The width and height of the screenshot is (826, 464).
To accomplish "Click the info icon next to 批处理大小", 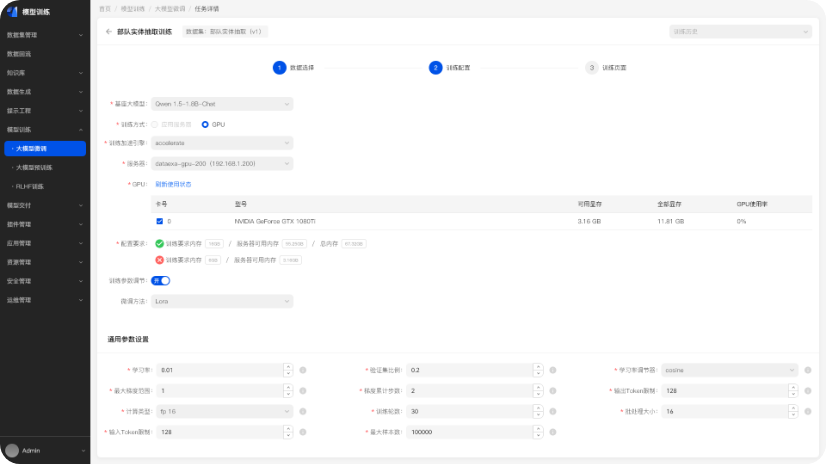I will pyautogui.click(x=807, y=411).
